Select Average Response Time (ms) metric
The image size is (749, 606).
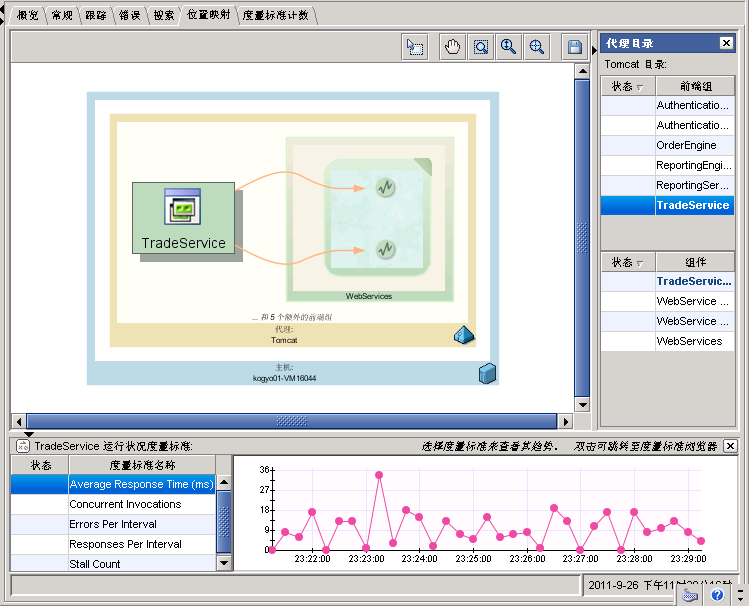[113, 484]
